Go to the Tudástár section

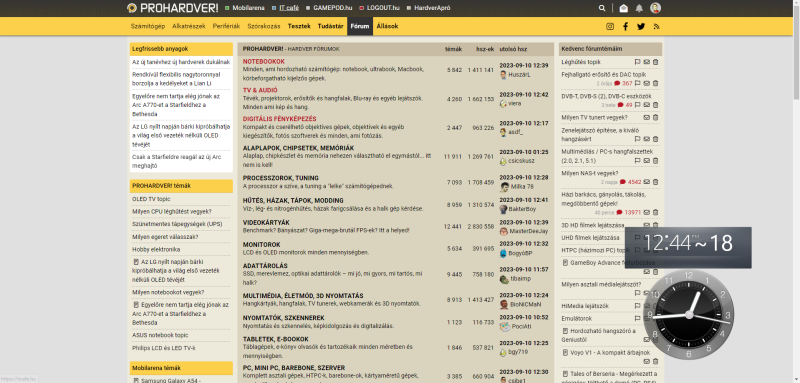331,27
